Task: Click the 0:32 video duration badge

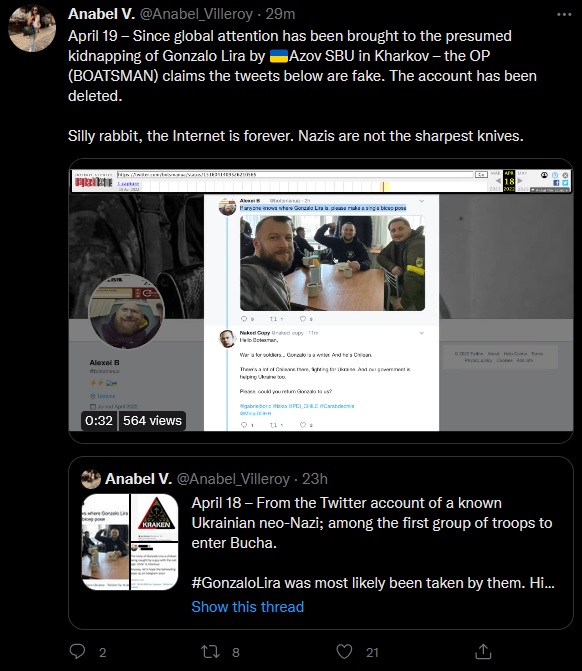Action: [99, 421]
